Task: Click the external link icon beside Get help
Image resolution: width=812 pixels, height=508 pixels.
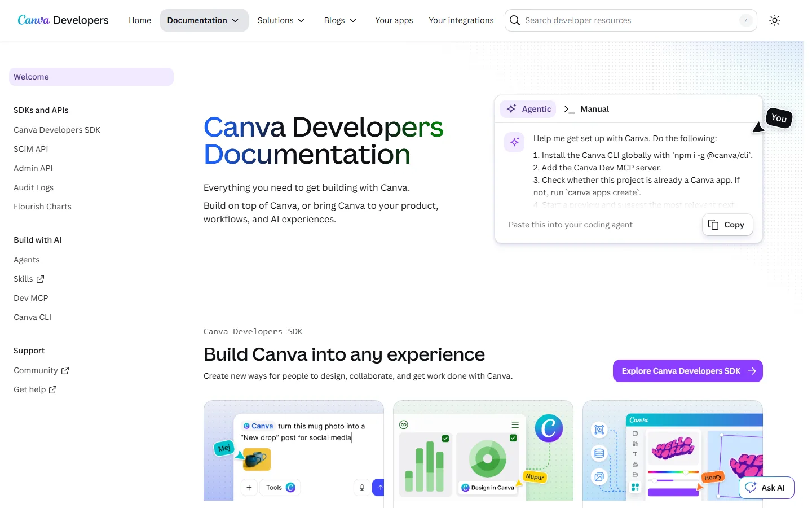Action: point(53,389)
